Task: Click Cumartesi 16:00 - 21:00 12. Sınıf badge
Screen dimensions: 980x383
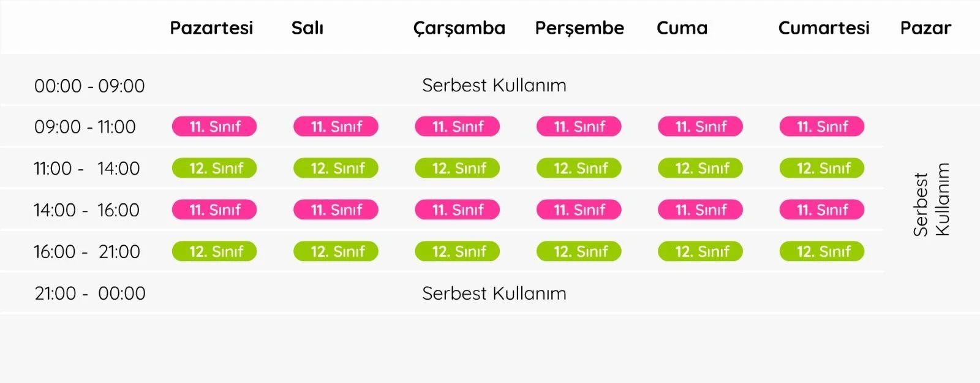Action: 821,252
